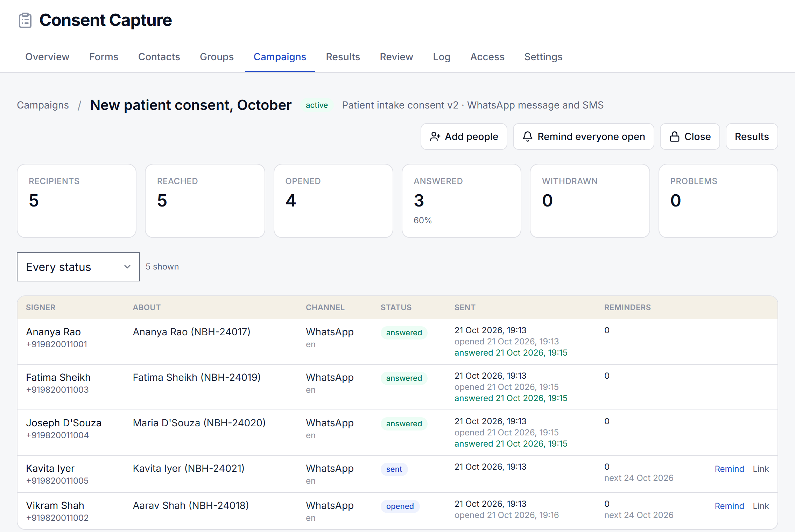Click the Opened 4 stat card
The width and height of the screenshot is (795, 532).
pyautogui.click(x=333, y=201)
